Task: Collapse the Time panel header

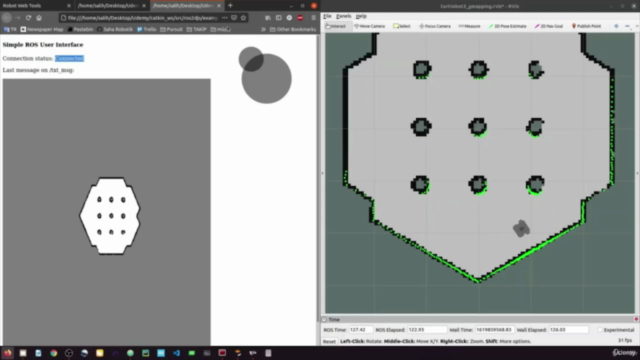Action: [x=324, y=320]
